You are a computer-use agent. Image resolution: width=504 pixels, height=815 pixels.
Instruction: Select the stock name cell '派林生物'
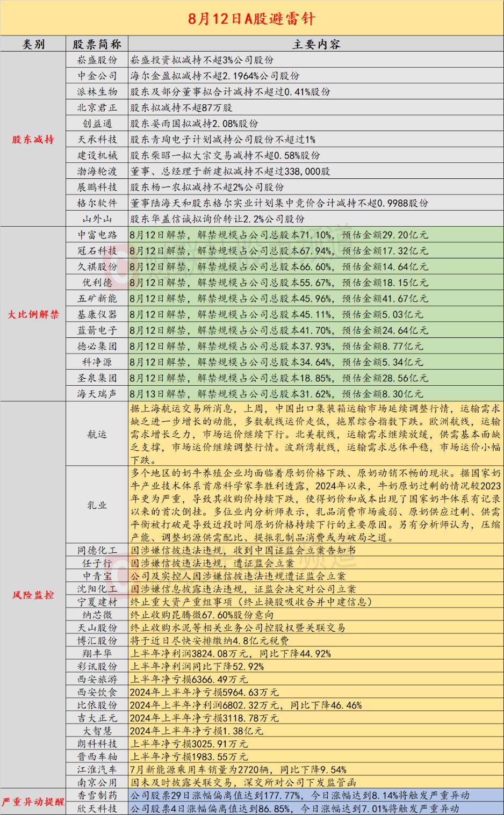(x=97, y=91)
